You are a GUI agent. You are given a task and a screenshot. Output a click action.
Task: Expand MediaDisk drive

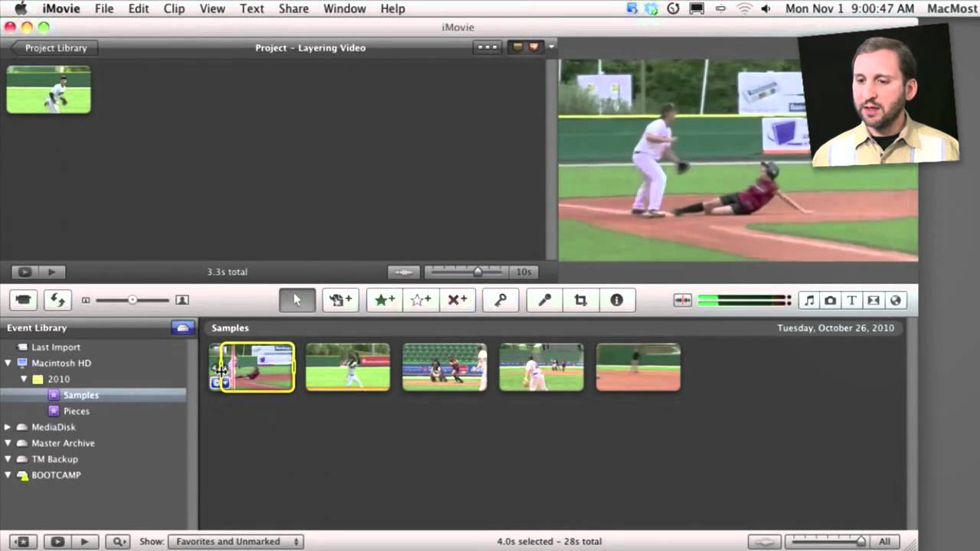pyautogui.click(x=8, y=428)
